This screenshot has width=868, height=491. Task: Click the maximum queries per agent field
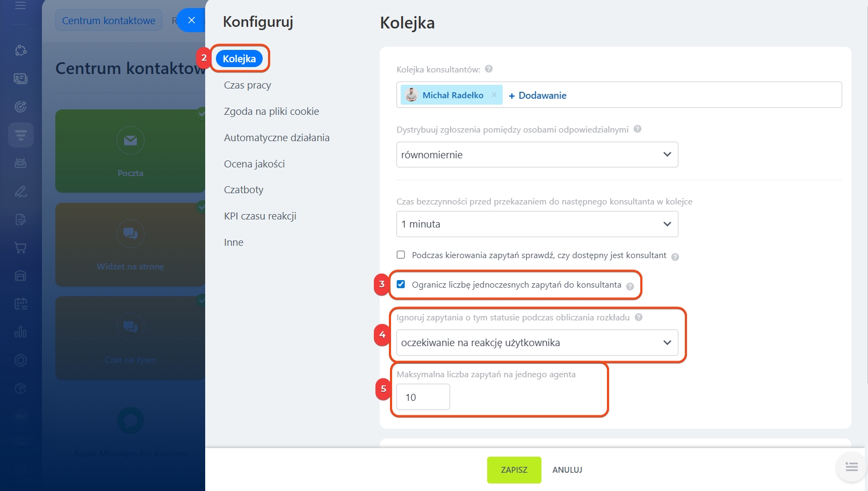[423, 397]
